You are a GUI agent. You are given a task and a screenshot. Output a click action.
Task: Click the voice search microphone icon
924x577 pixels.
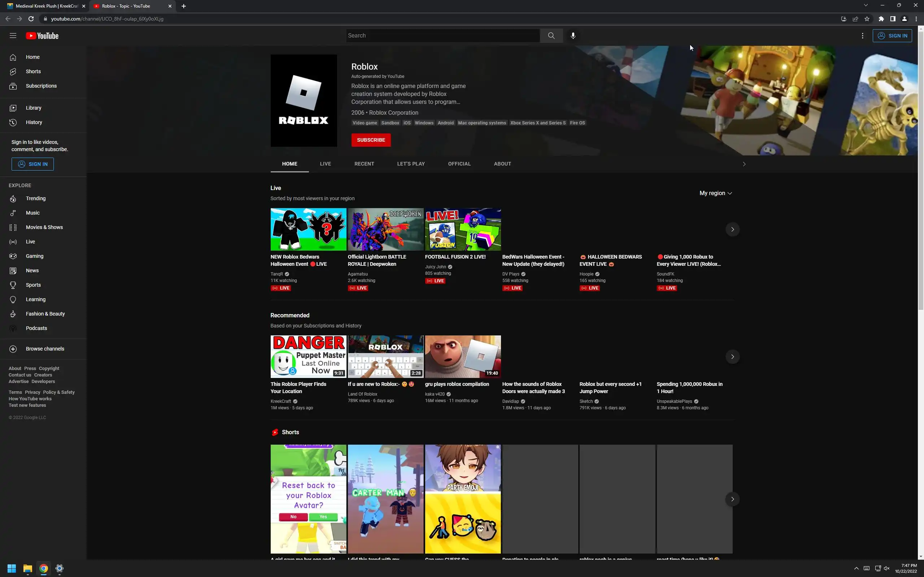[573, 35]
